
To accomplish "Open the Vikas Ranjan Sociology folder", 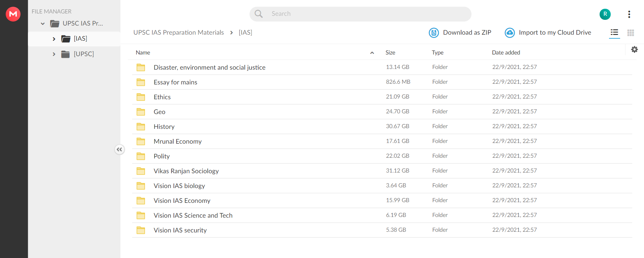I will pos(186,171).
